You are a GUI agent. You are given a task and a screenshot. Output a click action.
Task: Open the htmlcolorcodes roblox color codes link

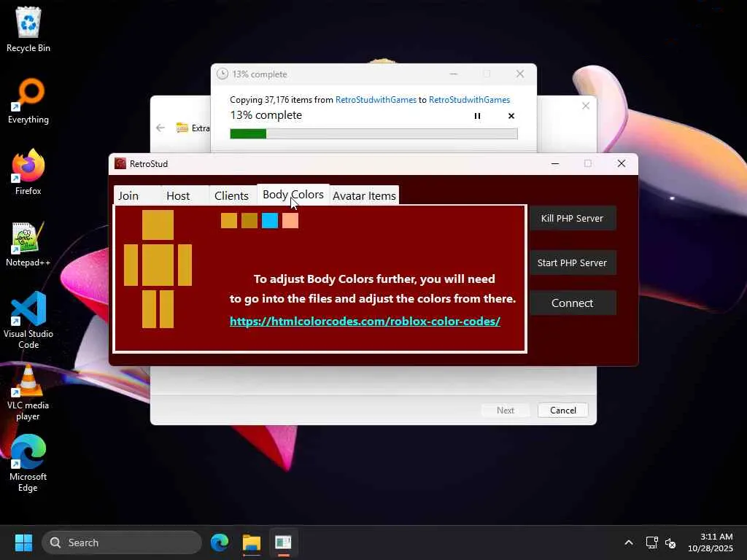pyautogui.click(x=365, y=321)
